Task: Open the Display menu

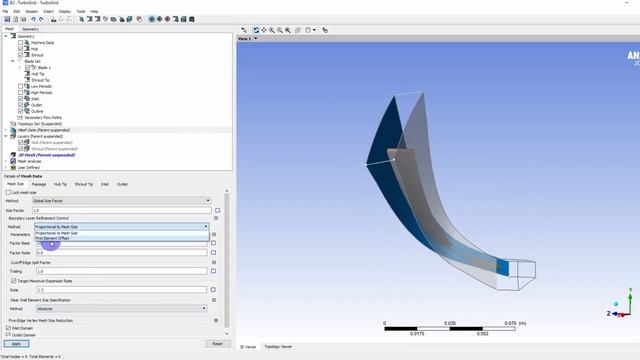Action: [x=64, y=11]
